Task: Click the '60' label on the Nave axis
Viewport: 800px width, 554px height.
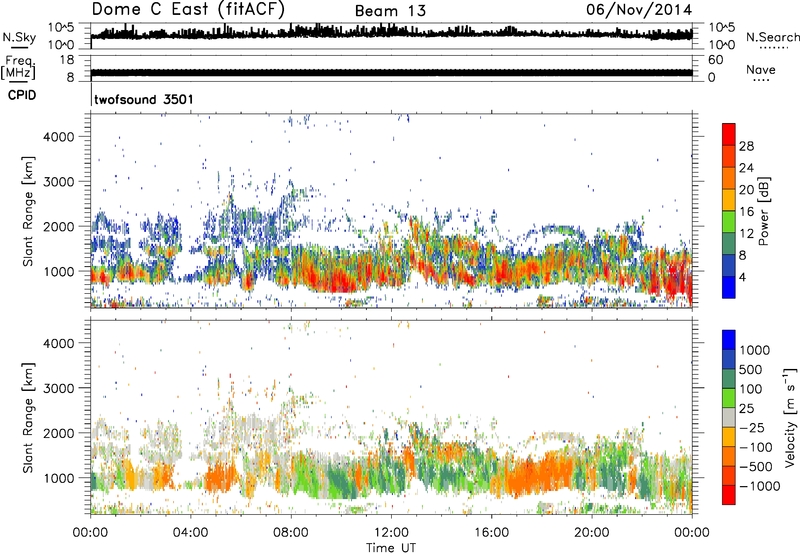Action: coord(715,60)
